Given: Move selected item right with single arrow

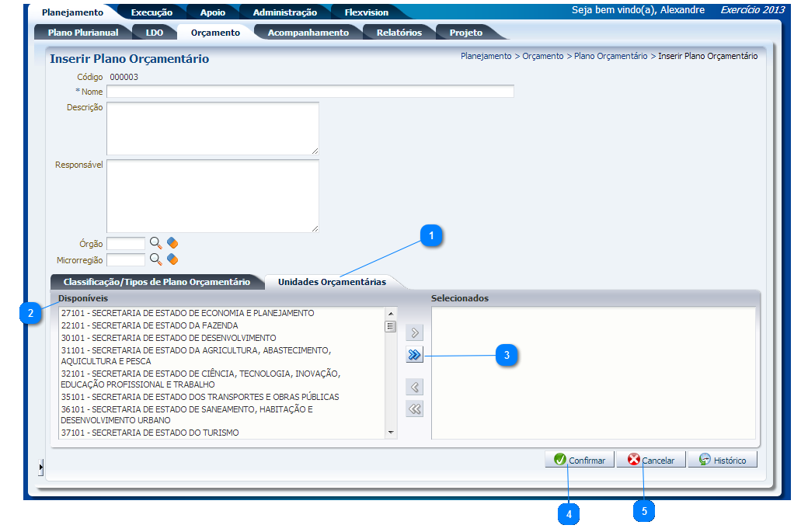Looking at the screenshot, I should click(415, 333).
